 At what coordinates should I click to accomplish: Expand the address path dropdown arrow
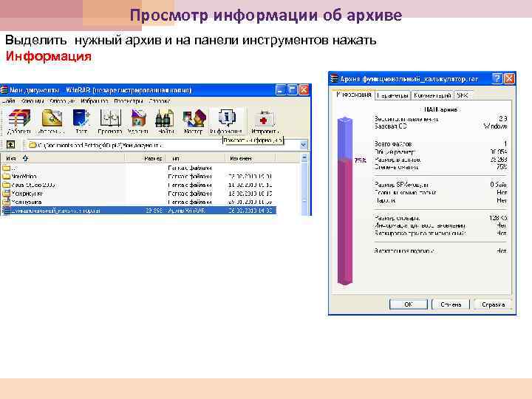[x=304, y=145]
